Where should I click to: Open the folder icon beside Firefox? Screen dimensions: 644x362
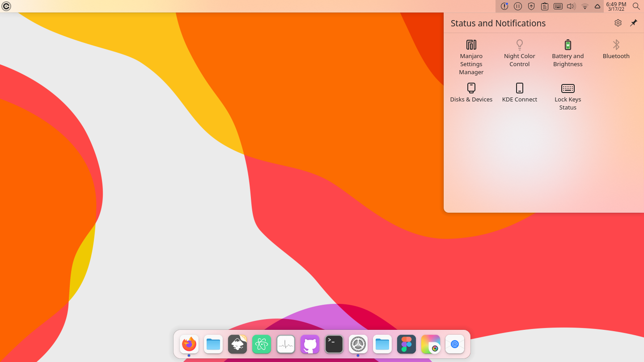(x=213, y=344)
